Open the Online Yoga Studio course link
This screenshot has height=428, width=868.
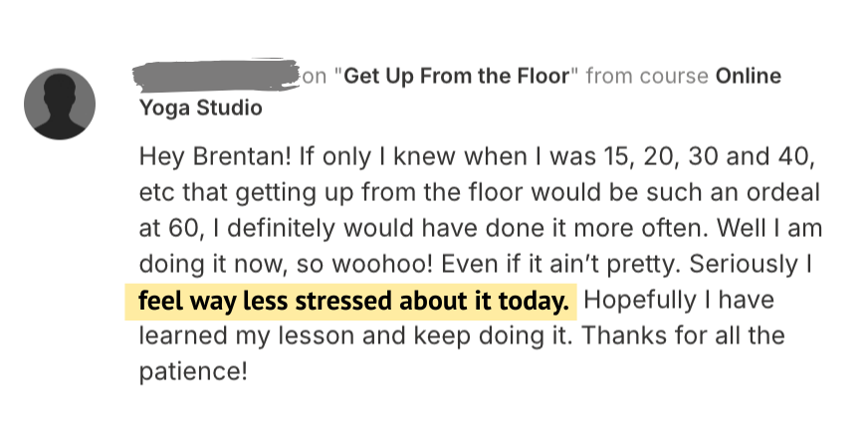click(x=748, y=77)
